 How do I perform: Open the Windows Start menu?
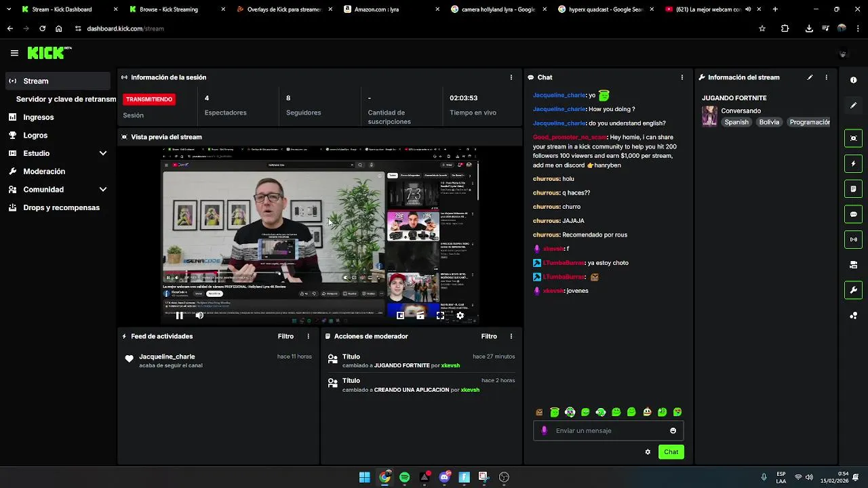point(364,477)
